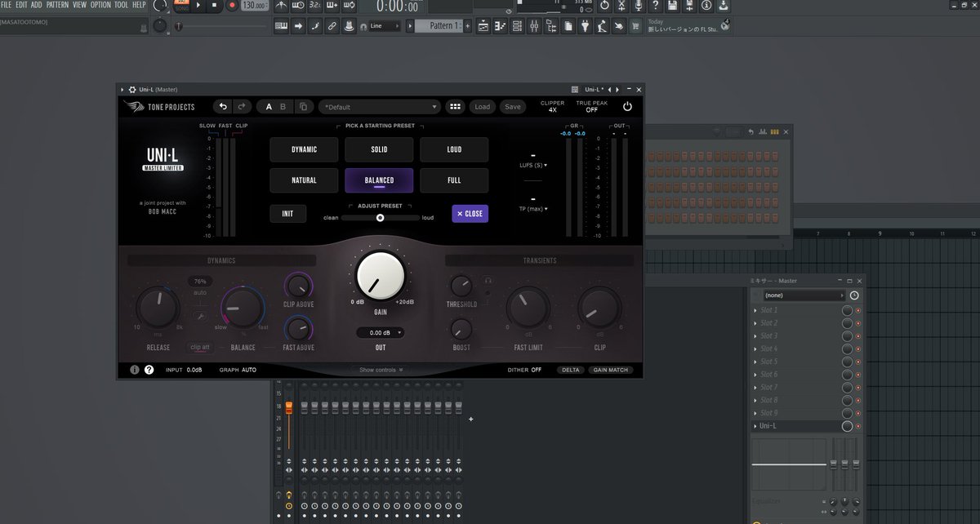Click the stamp tool icon in toolbar
Viewport: 980px width, 524px height.
[x=350, y=27]
